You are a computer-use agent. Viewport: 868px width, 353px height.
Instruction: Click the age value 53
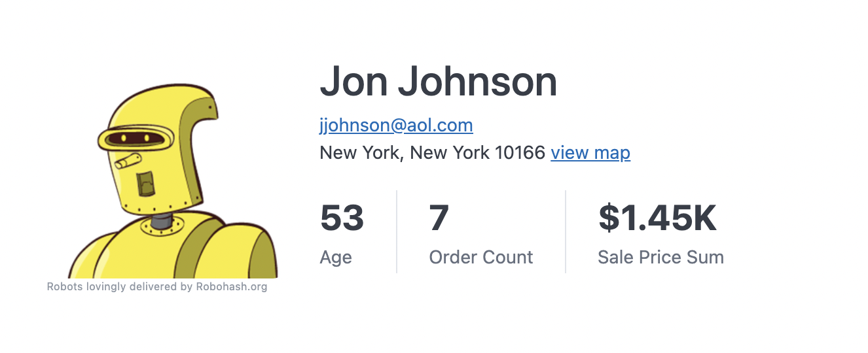pos(342,218)
